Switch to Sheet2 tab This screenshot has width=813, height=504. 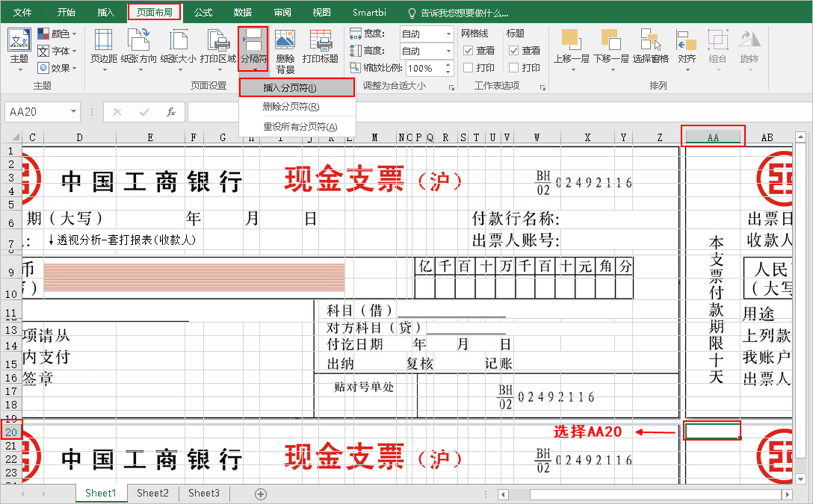(153, 493)
